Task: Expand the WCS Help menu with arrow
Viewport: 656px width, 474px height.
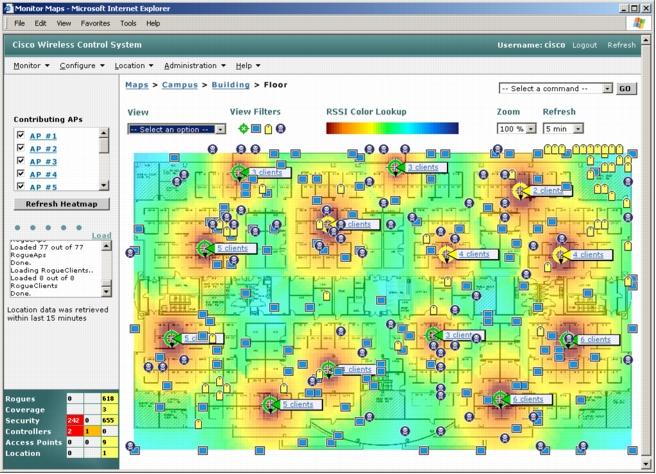Action: 248,66
